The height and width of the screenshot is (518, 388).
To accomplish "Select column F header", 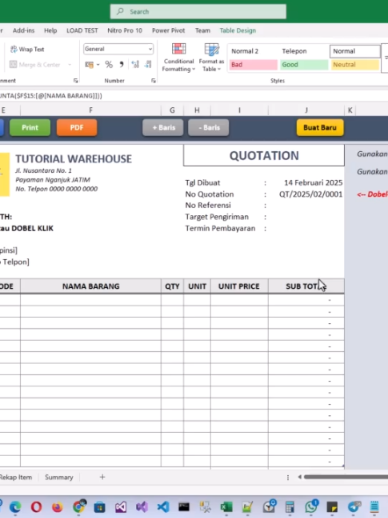I will tap(91, 110).
